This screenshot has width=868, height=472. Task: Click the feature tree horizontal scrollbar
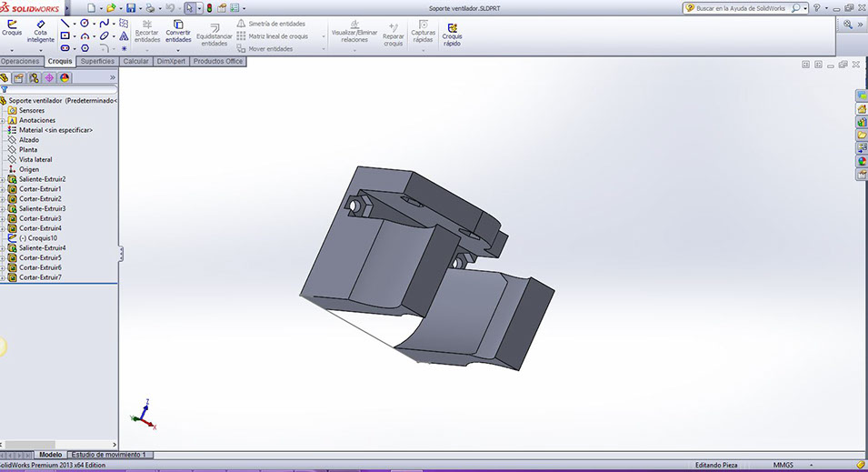pos(59,445)
